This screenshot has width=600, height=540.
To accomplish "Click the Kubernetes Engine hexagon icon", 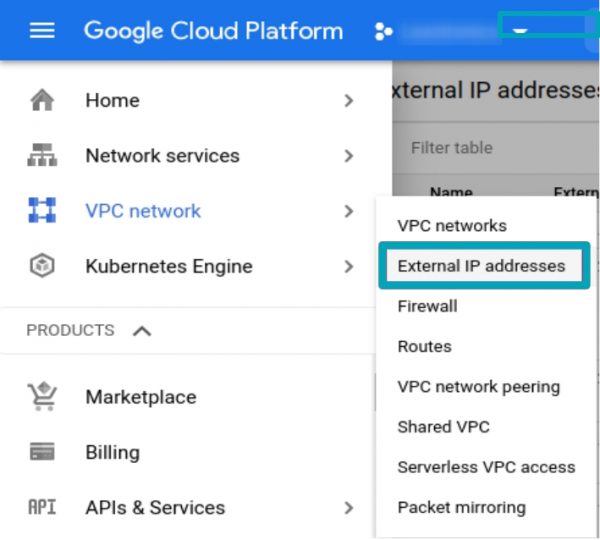I will (x=42, y=267).
